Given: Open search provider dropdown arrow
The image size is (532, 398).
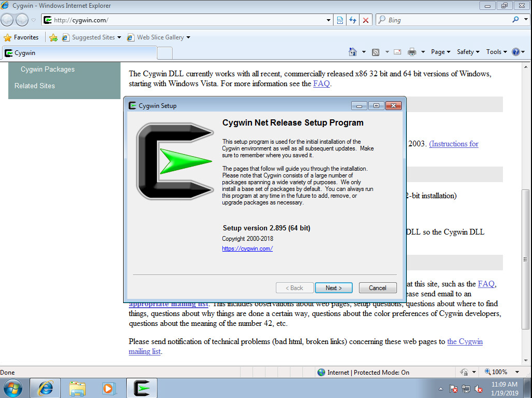Looking at the screenshot, I should coord(526,20).
